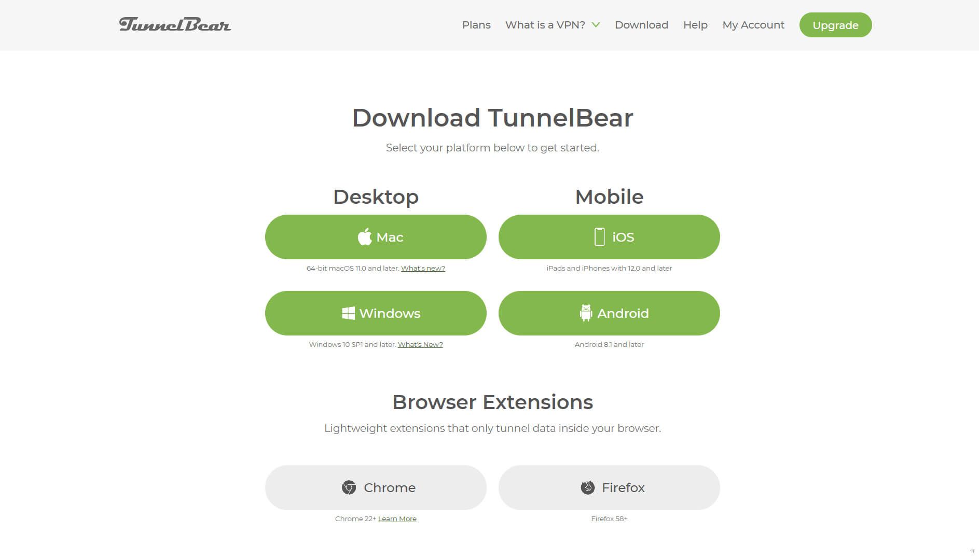The width and height of the screenshot is (979, 560).
Task: Go to Download in the navigation
Action: point(641,25)
